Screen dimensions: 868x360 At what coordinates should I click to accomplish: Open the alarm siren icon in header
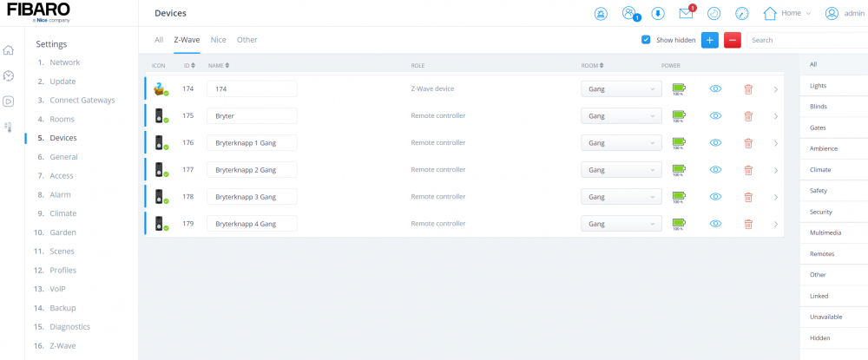coord(601,14)
